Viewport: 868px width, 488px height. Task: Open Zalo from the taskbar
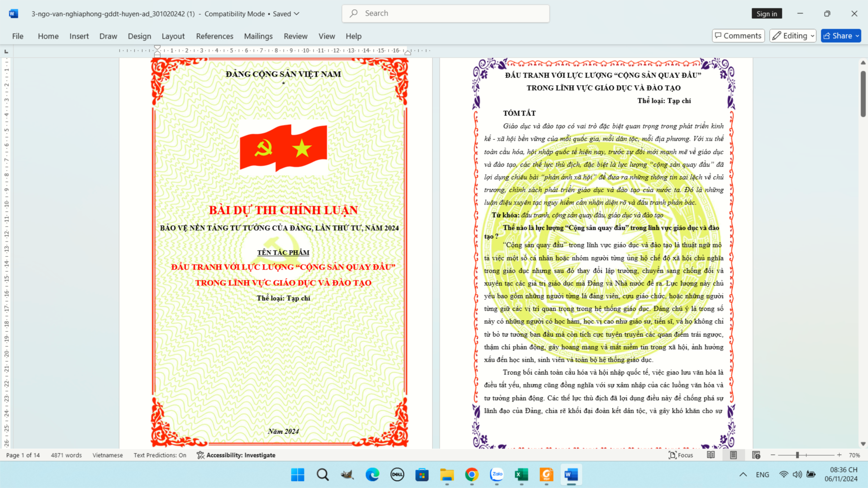tap(497, 474)
